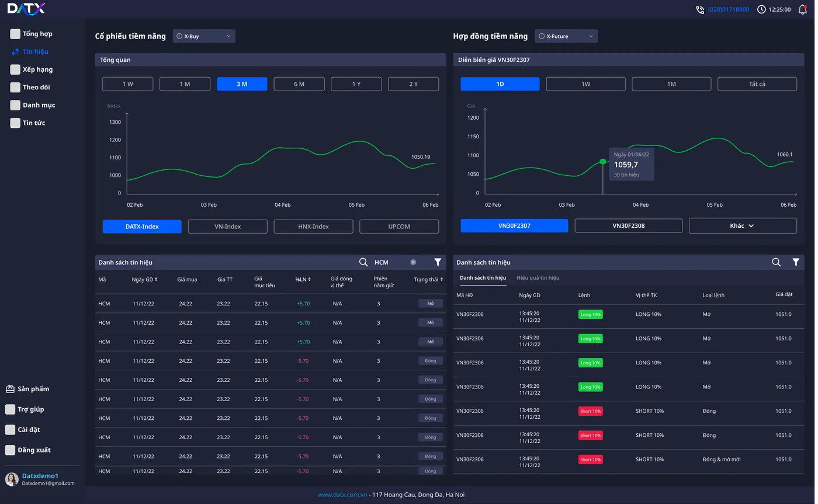Screen dimensions: 818x504
Task: Click the Đóng & mở mới cell
Action: [x=722, y=460]
